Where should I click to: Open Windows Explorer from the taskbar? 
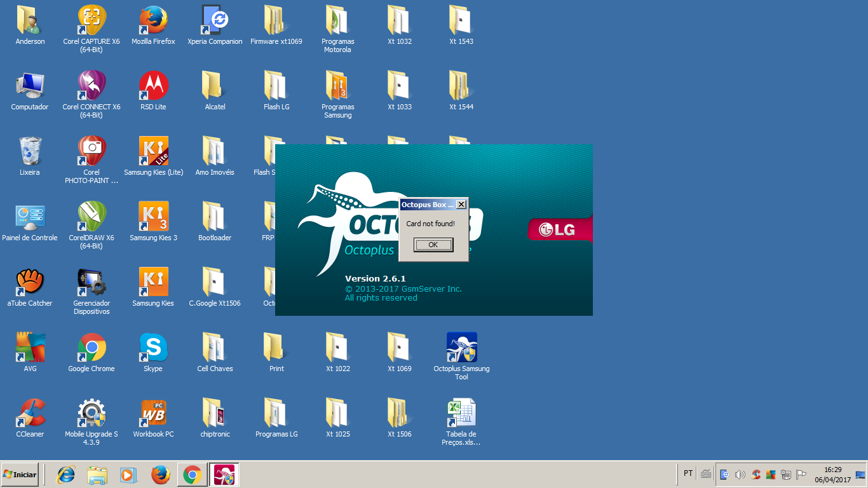pyautogui.click(x=97, y=475)
